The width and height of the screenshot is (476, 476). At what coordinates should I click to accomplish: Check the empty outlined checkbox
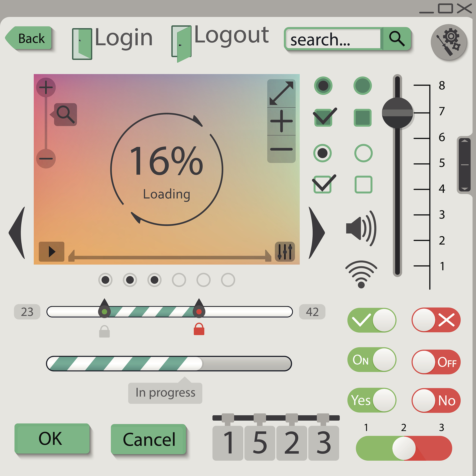coord(364,185)
